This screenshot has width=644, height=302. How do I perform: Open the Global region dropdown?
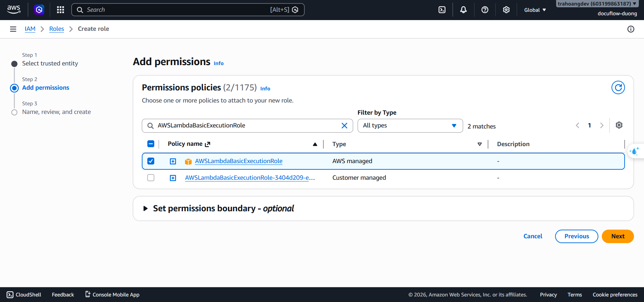pos(535,10)
